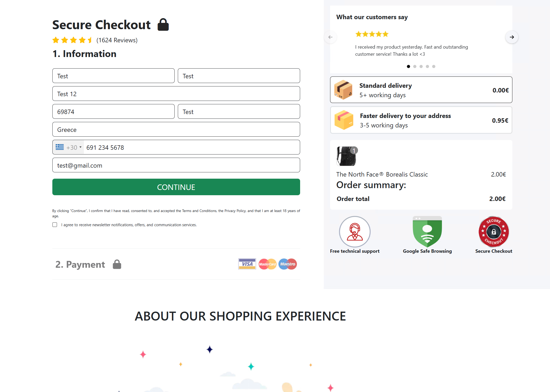Viewport: 550px width, 392px height.
Task: Open the Greece country selector
Action: tap(176, 130)
